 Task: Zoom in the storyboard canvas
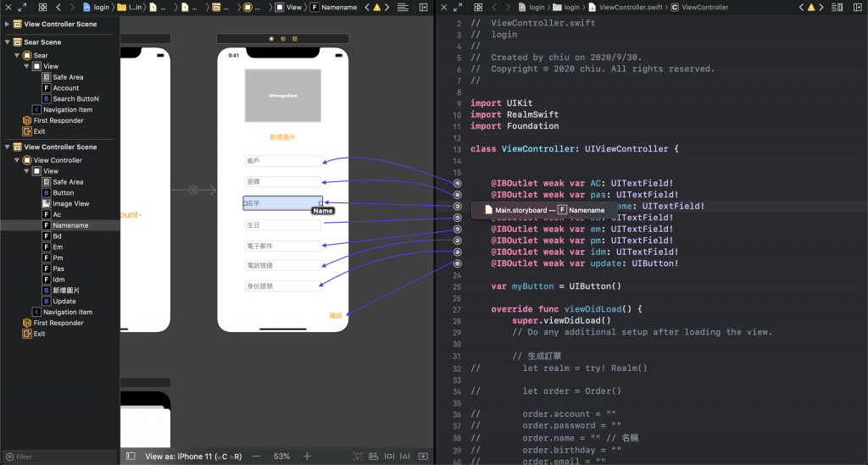[x=307, y=457]
